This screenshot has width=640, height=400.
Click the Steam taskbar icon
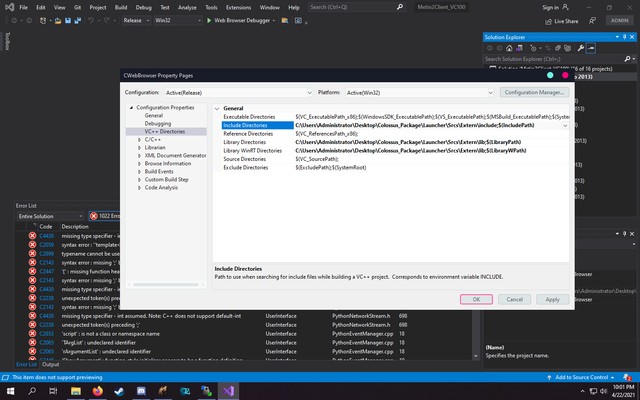119,391
